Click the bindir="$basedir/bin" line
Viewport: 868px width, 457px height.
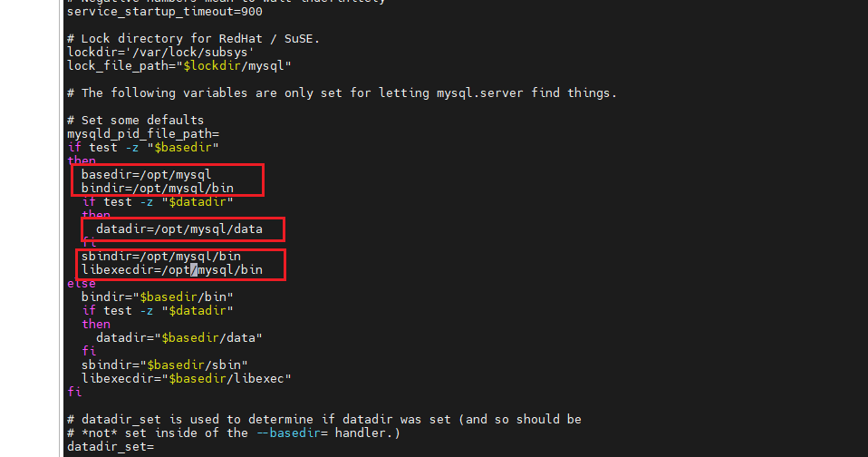pos(158,297)
